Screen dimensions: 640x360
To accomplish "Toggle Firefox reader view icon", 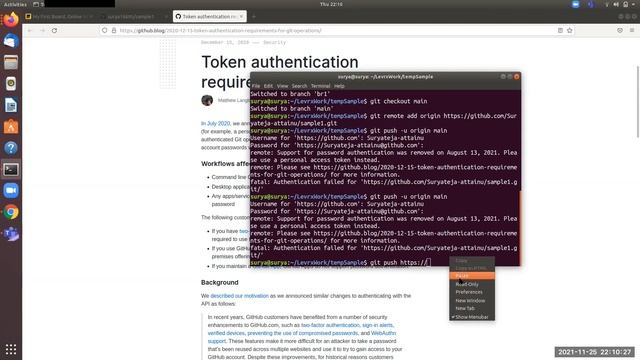I will [560, 31].
